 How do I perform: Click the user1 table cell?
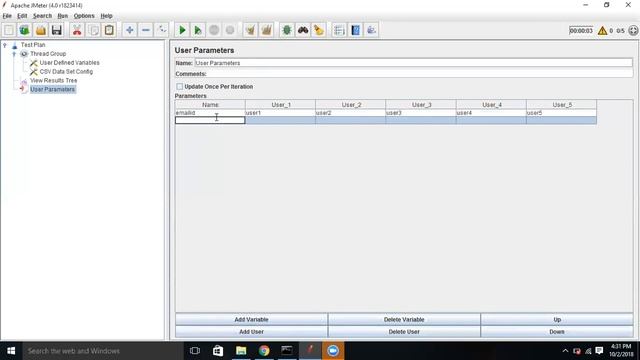tap(280, 113)
